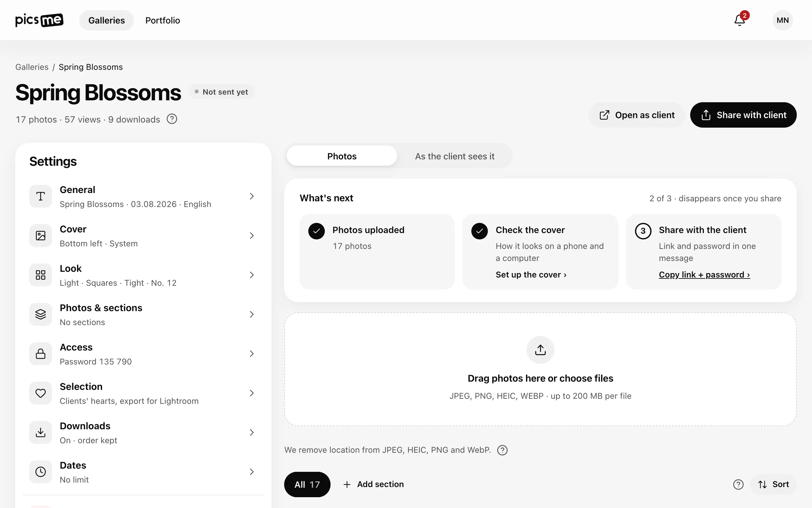Click the help icon beside Sort
This screenshot has width=812, height=508.
[738, 485]
